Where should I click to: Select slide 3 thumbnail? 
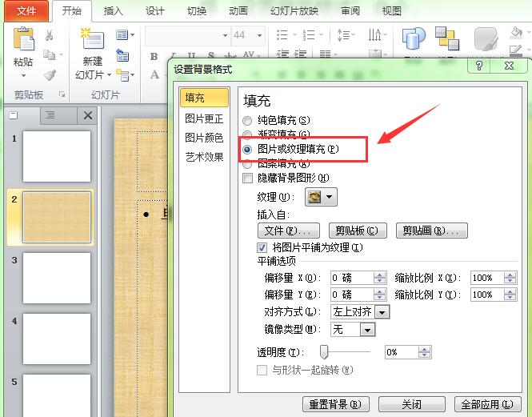[x=57, y=278]
